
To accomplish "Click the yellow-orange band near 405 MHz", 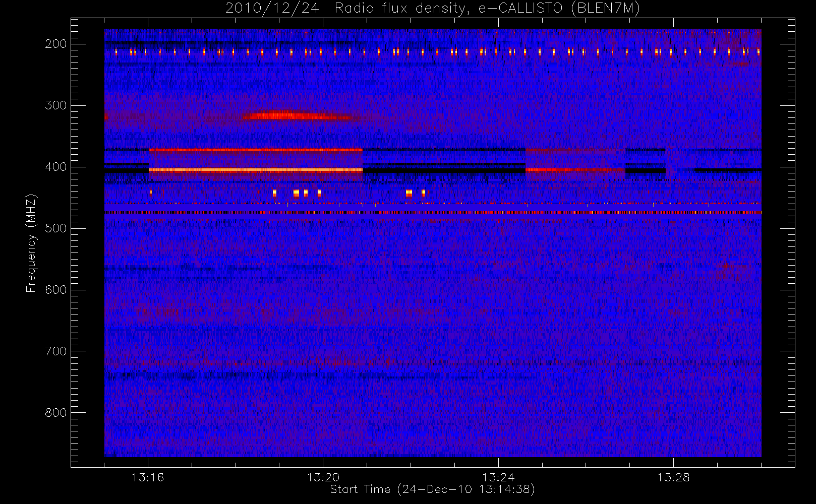I will click(x=256, y=170).
